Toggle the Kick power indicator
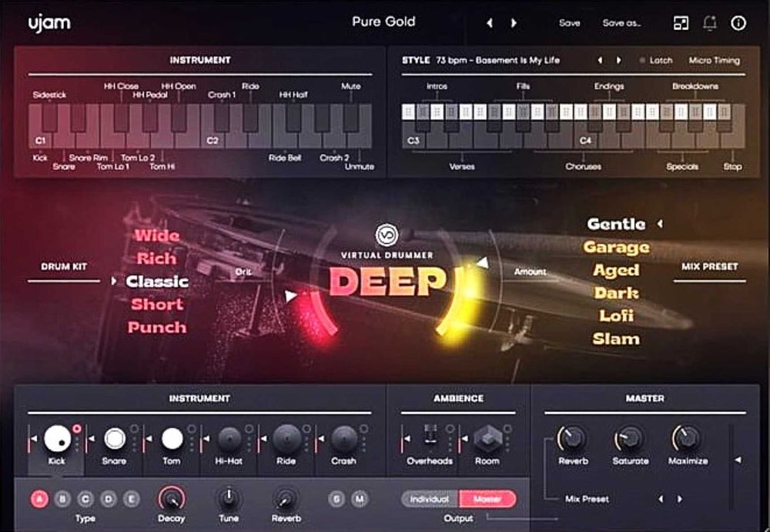 (76, 429)
